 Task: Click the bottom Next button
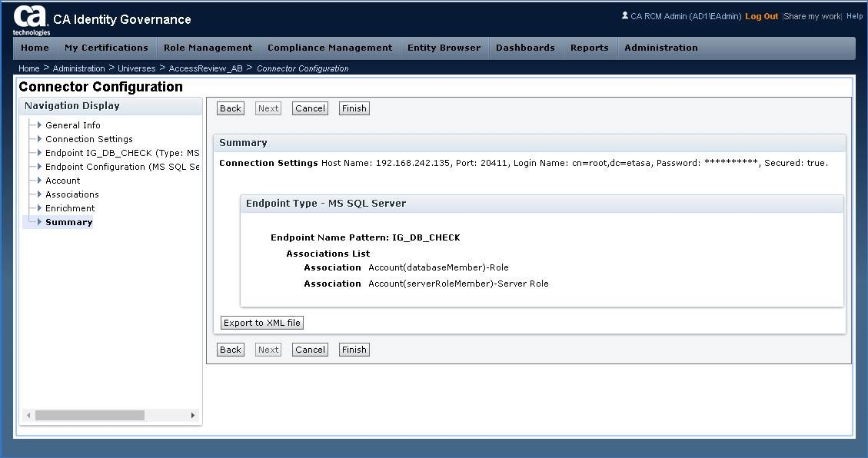pyautogui.click(x=268, y=350)
